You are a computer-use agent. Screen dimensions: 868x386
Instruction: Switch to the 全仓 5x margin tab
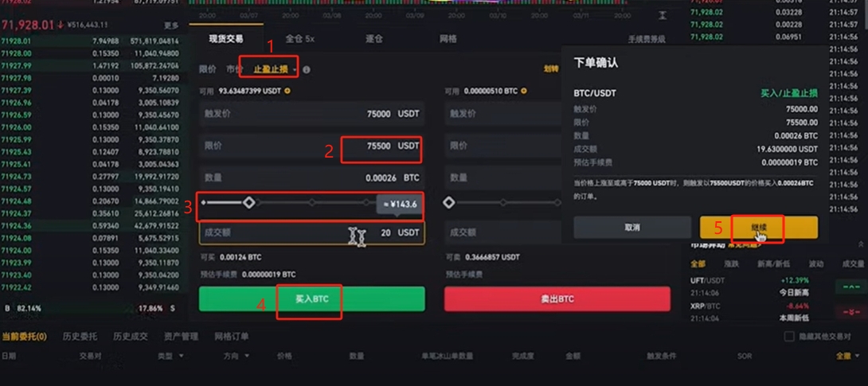pyautogui.click(x=300, y=39)
